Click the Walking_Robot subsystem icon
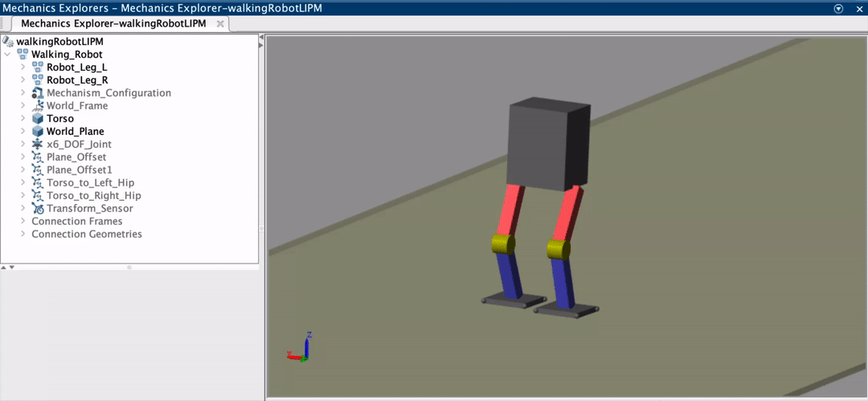 point(23,55)
